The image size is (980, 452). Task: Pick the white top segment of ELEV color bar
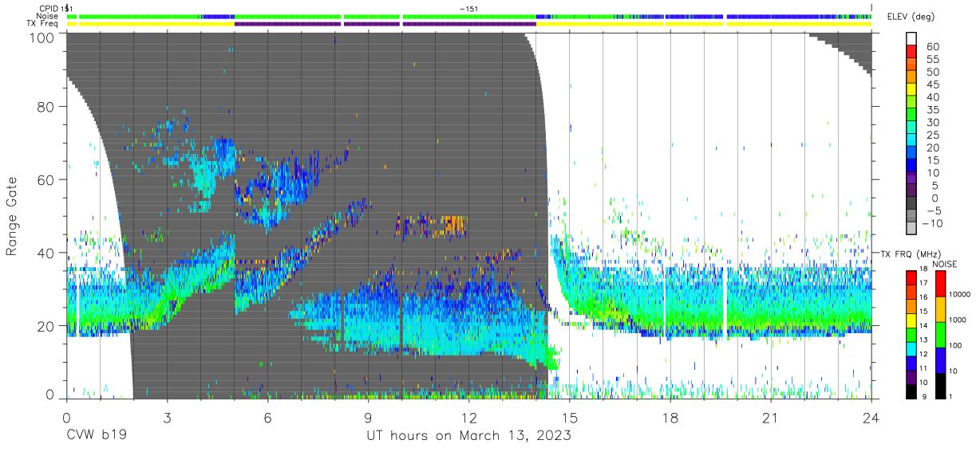(x=912, y=38)
